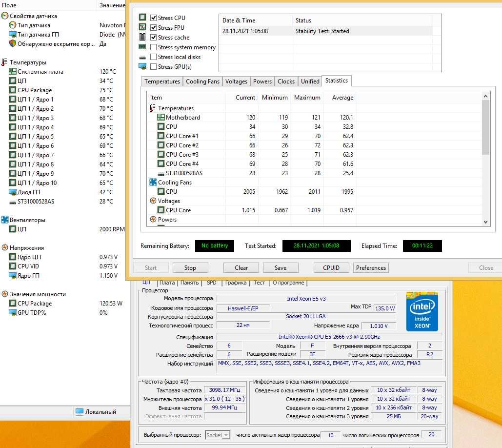Open the Temperatures tab
The image size is (502, 448).
click(162, 81)
